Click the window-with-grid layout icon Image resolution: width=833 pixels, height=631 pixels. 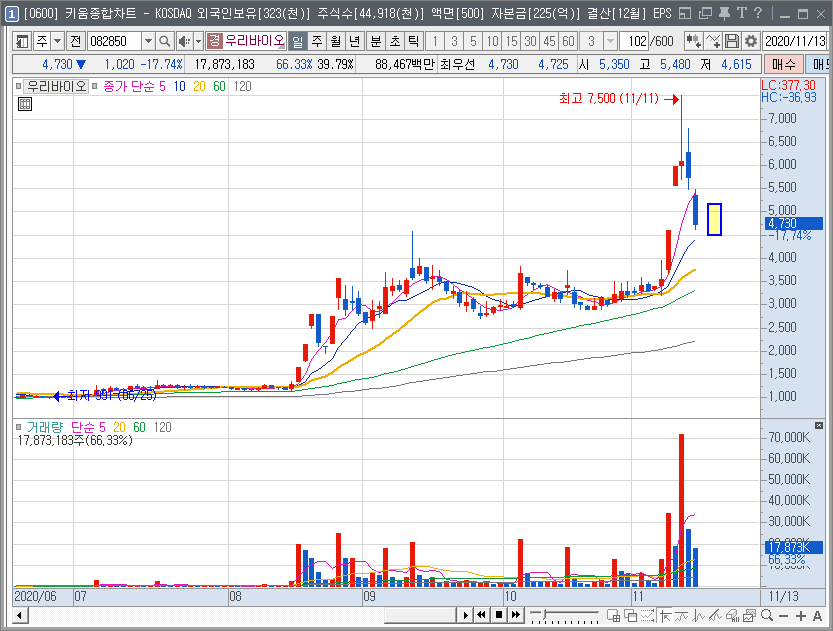coord(613,616)
